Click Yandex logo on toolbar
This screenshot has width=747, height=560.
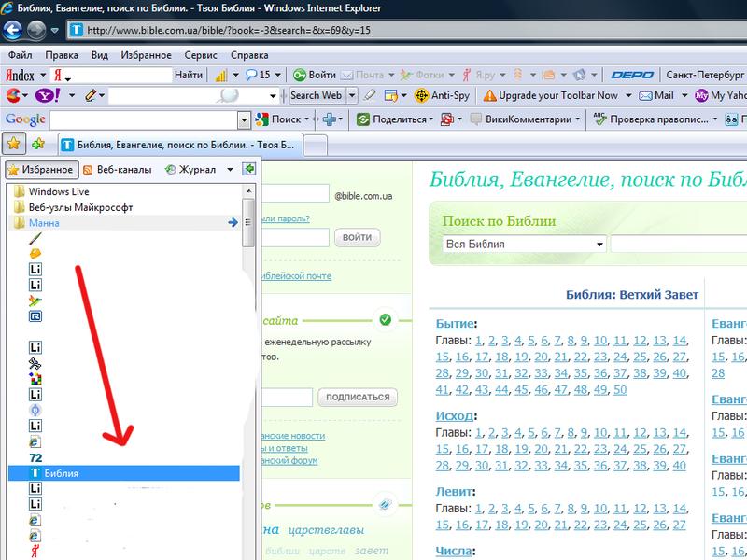(21, 75)
